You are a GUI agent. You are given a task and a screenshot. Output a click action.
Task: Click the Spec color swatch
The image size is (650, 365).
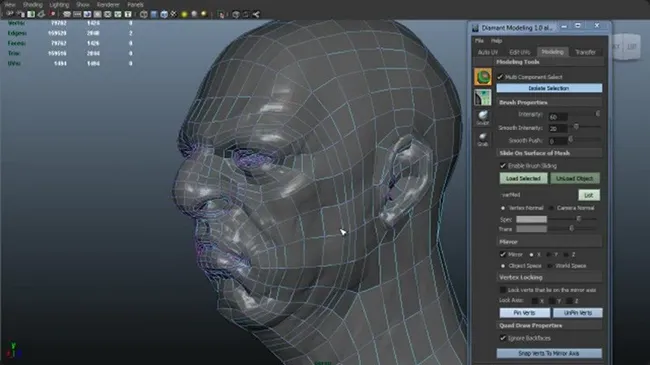(531, 219)
